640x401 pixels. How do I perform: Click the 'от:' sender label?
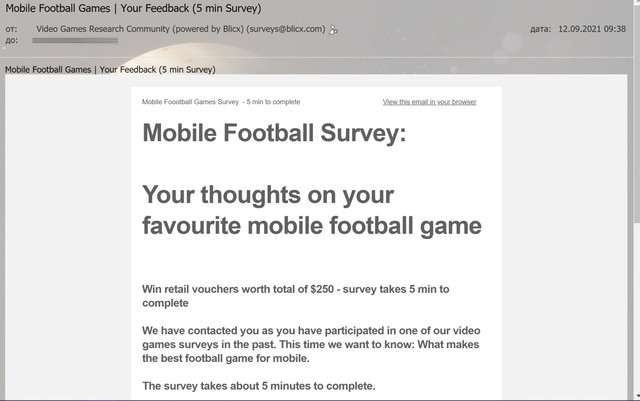tap(11, 29)
